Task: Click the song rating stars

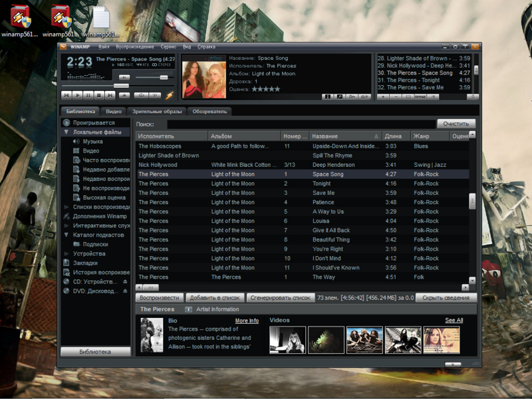Action: pyautogui.click(x=266, y=89)
